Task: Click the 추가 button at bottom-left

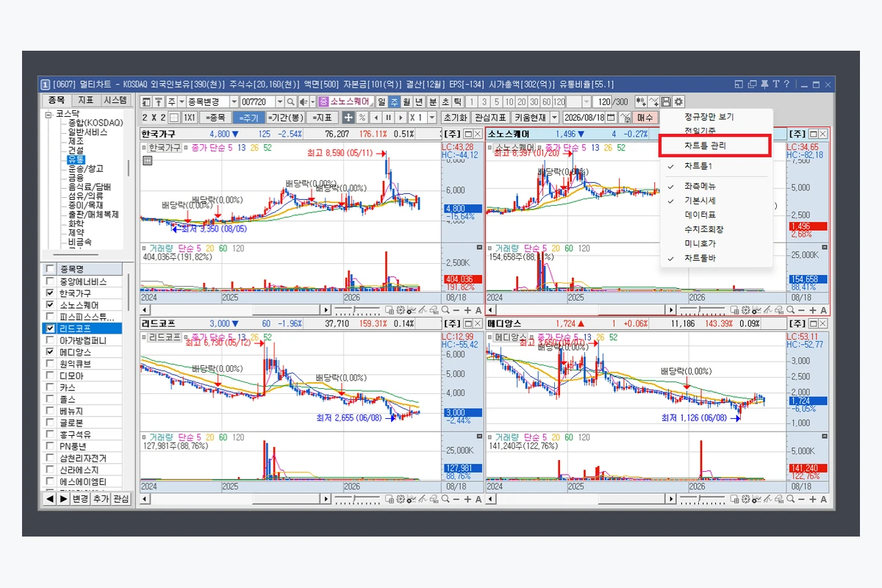Action: pos(101,499)
